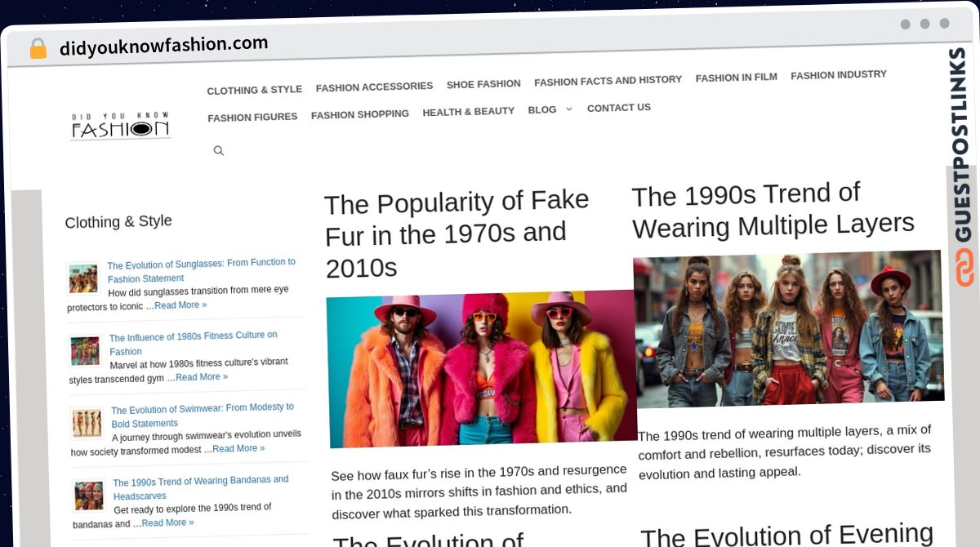Open The Evolution of Evening headline
Viewport: 980px width, 547px height.
point(787,535)
